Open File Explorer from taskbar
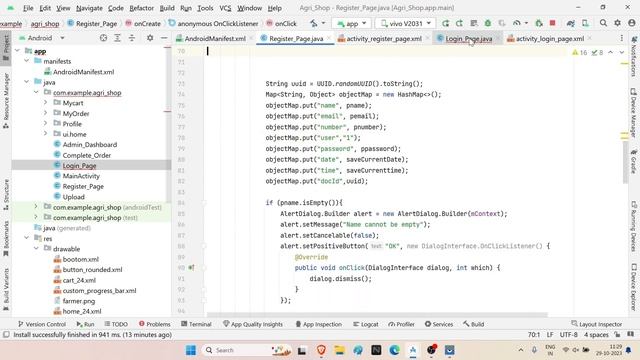 (x=339, y=350)
